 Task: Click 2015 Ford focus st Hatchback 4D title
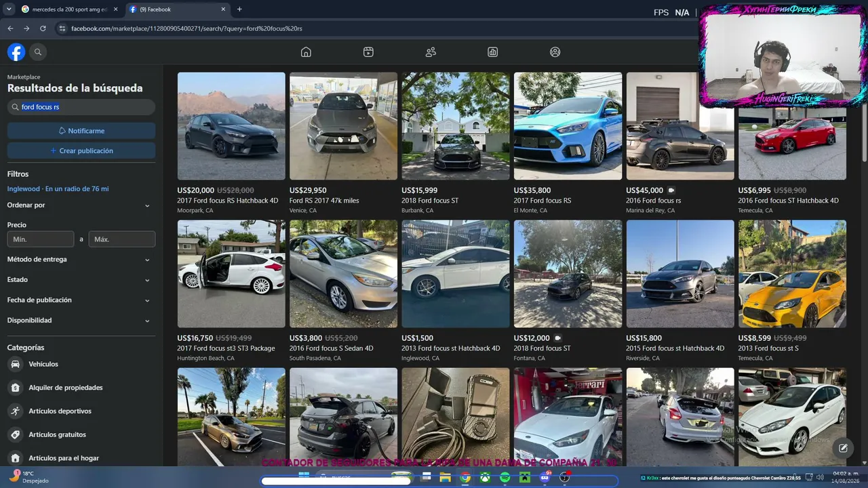675,348
